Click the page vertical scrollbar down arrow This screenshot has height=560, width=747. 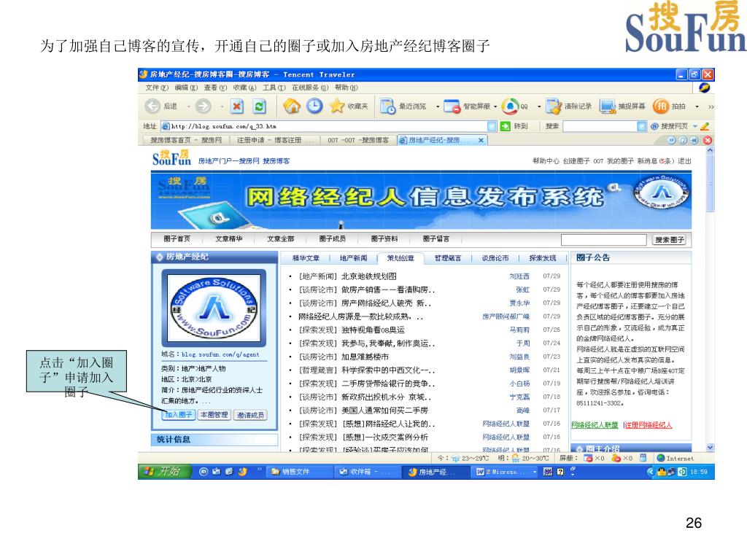pos(710,448)
